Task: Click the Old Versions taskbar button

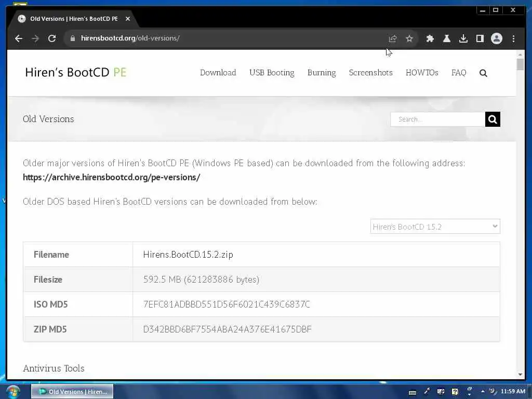Action: pos(72,391)
